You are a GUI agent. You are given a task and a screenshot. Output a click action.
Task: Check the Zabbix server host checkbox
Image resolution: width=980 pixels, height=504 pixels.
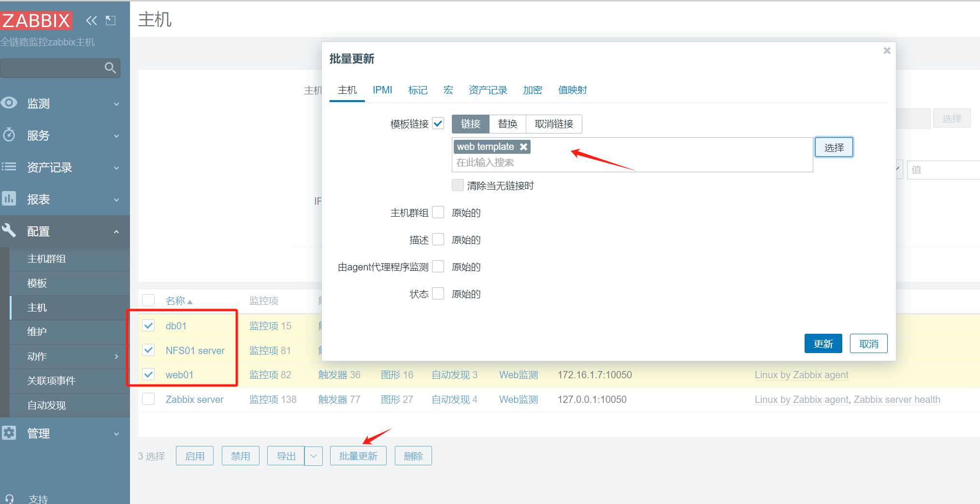(x=148, y=399)
